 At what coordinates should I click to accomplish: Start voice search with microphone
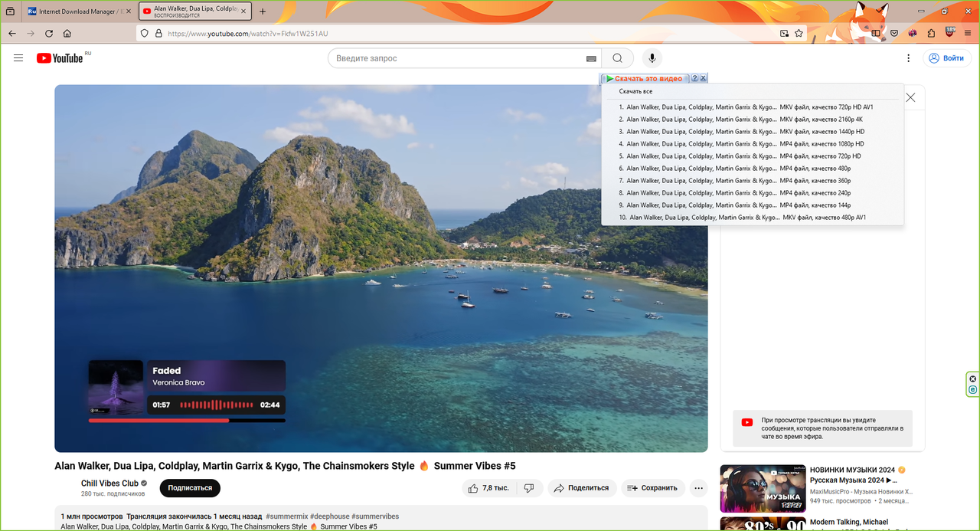(652, 58)
